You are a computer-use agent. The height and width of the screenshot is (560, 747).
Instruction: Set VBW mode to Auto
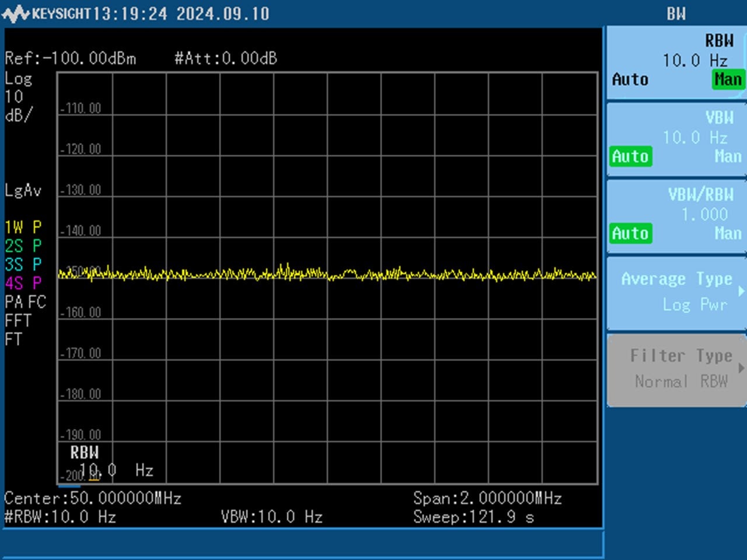(630, 156)
